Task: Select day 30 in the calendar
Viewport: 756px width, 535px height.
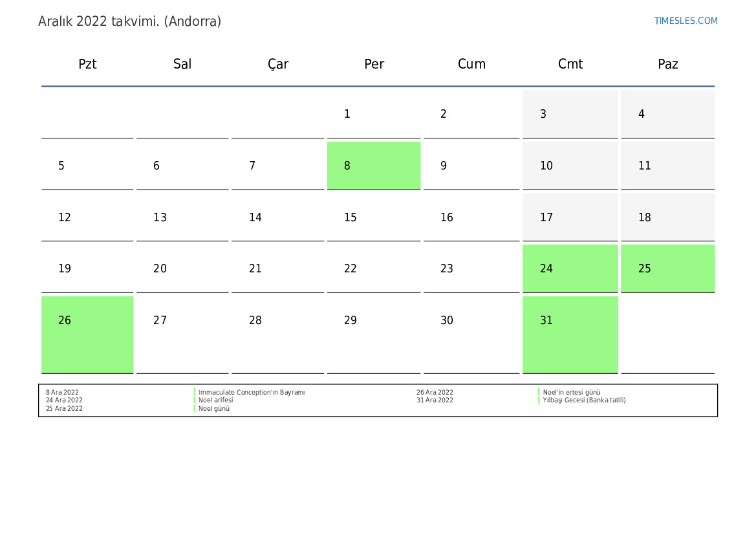Action: coord(471,334)
